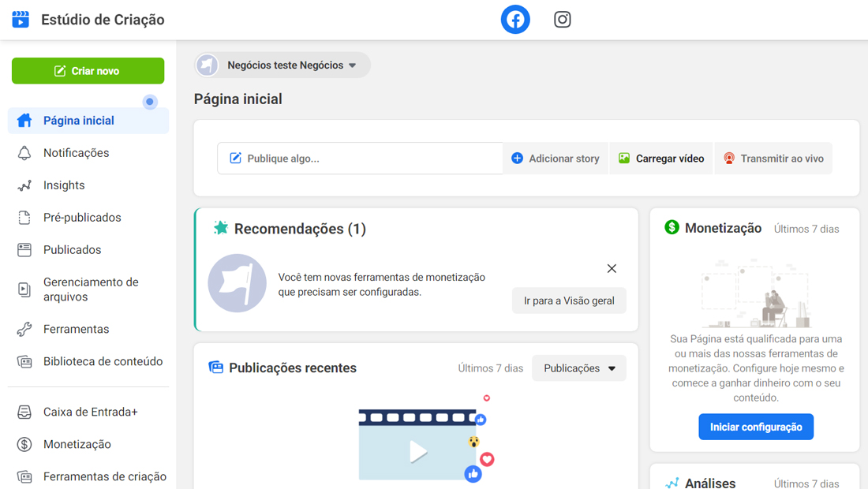The width and height of the screenshot is (868, 489).
Task: Open the Facebook platform tab icon
Action: (515, 20)
